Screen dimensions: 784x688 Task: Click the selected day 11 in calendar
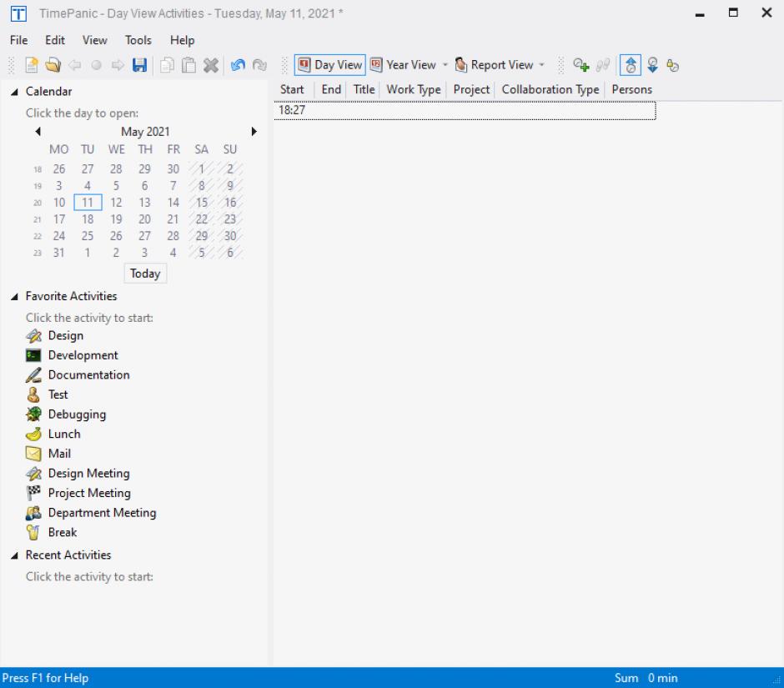tap(88, 203)
